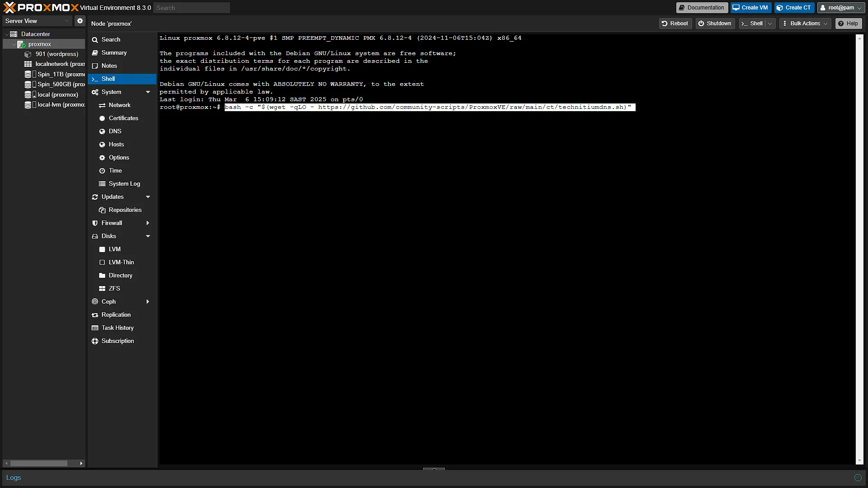Image resolution: width=868 pixels, height=488 pixels.
Task: Click the Updates refresh icon
Action: pos(95,197)
